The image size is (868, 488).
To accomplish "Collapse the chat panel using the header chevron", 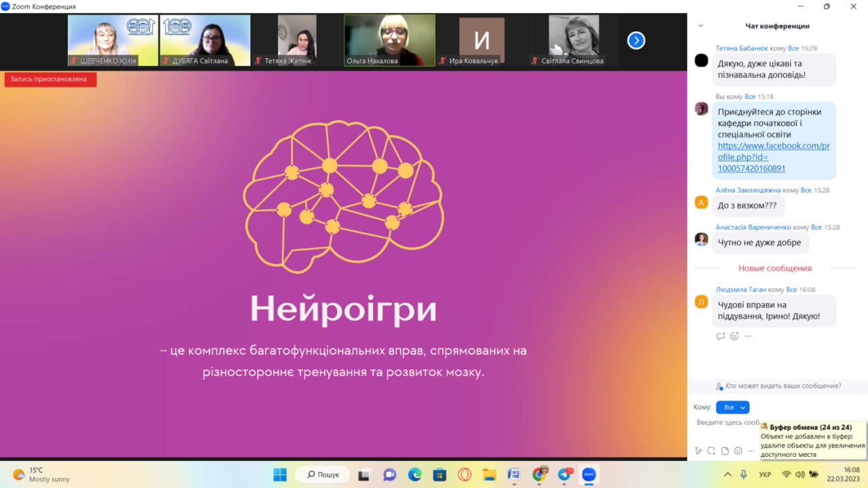I will coord(701,26).
